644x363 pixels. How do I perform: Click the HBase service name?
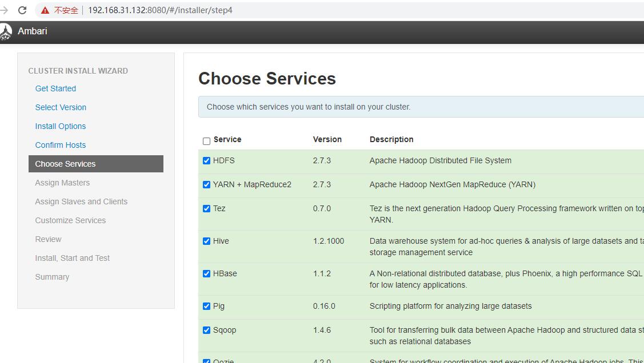tap(225, 273)
